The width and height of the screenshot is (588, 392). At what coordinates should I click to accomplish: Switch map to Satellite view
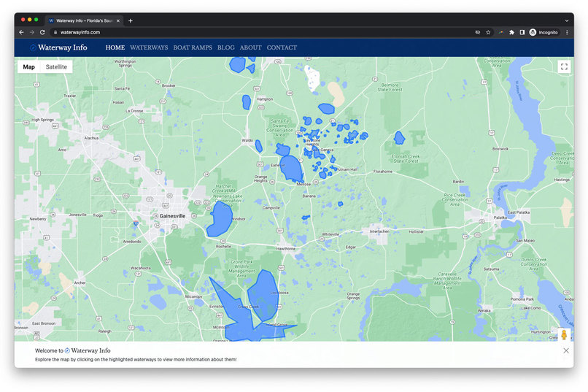point(56,66)
